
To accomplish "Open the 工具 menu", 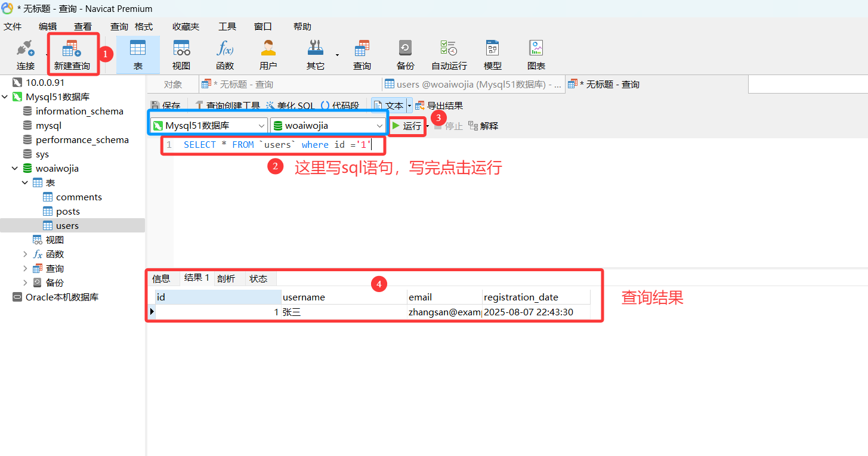I will (x=227, y=27).
